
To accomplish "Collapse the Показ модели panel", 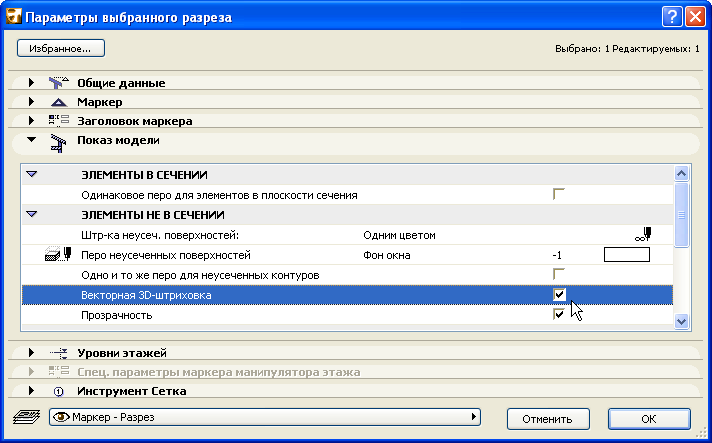I will point(31,140).
